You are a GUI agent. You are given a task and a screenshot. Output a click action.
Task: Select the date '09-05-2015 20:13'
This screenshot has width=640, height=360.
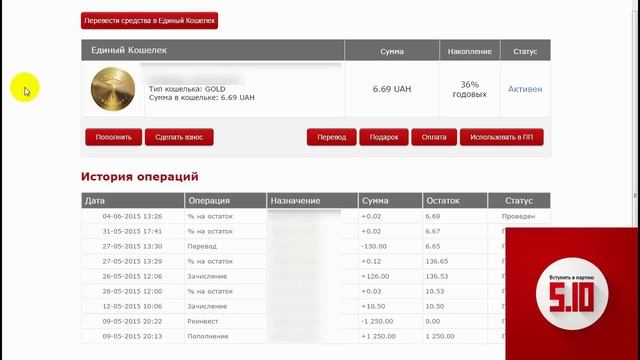tap(132, 336)
